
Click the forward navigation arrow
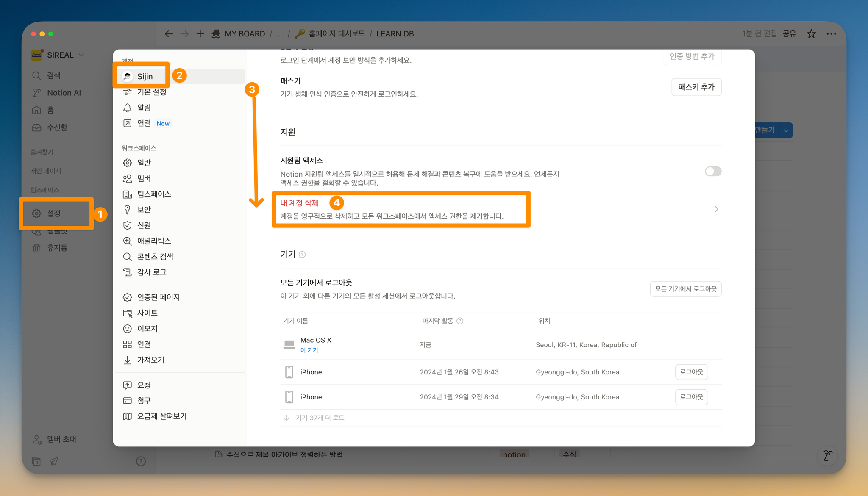[184, 34]
